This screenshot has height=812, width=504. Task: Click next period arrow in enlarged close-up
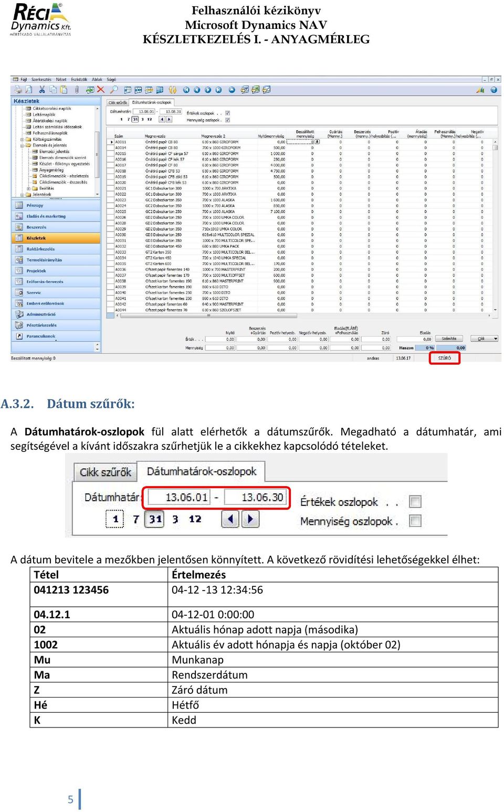coord(250,519)
